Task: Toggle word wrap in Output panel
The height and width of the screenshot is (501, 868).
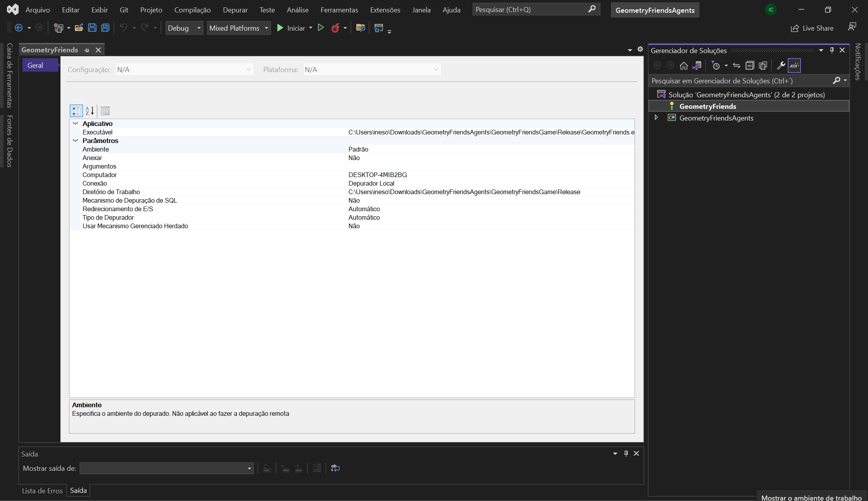Action: [335, 468]
